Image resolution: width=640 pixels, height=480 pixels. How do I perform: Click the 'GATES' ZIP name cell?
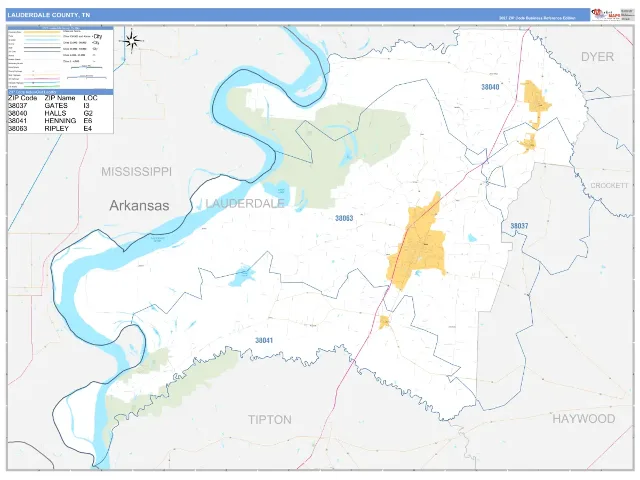pyautogui.click(x=56, y=106)
